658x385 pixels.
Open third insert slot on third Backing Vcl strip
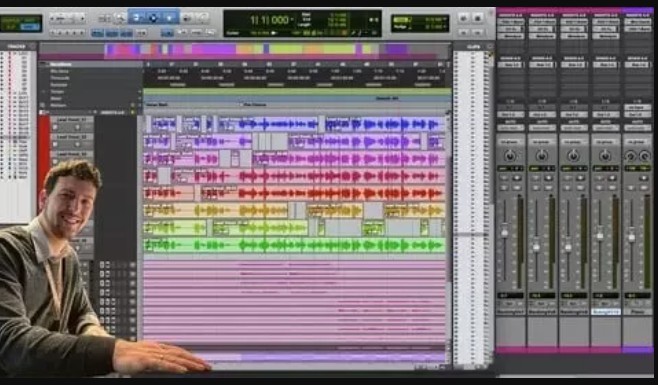573,36
